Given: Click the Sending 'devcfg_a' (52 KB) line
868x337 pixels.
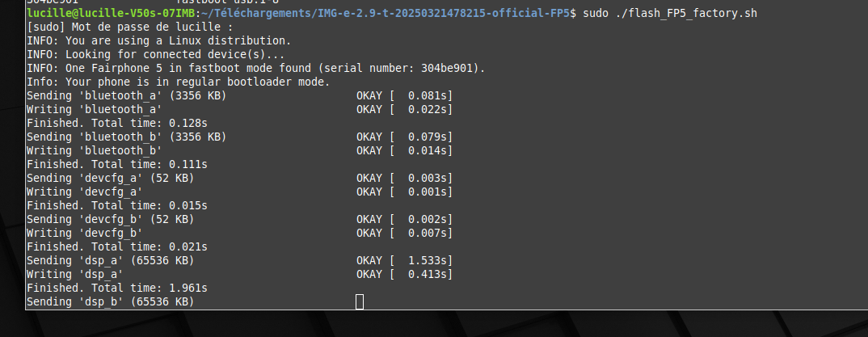Looking at the screenshot, I should pos(240,178).
